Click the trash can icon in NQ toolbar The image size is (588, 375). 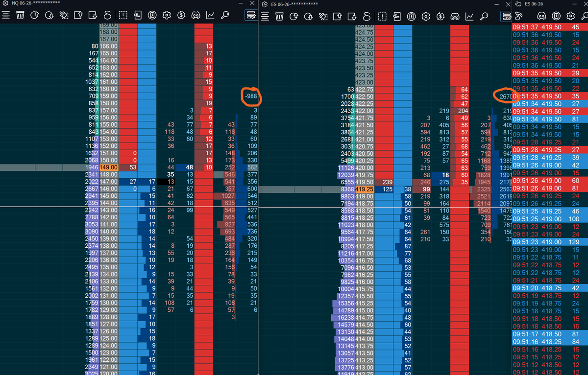[20, 15]
